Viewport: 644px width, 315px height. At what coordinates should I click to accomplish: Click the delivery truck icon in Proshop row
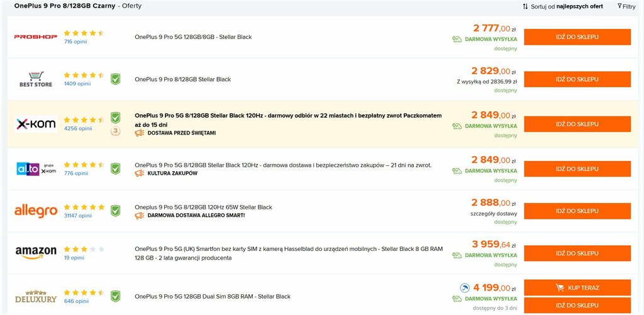[x=457, y=40]
